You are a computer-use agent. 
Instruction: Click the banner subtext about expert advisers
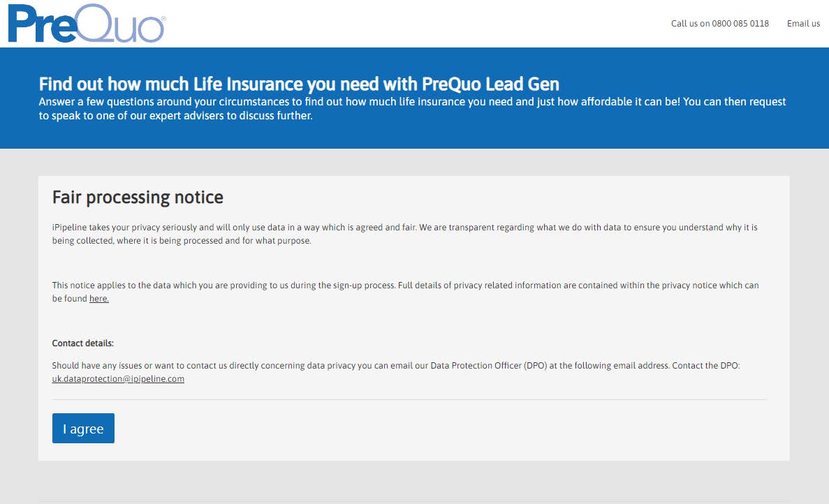412,109
